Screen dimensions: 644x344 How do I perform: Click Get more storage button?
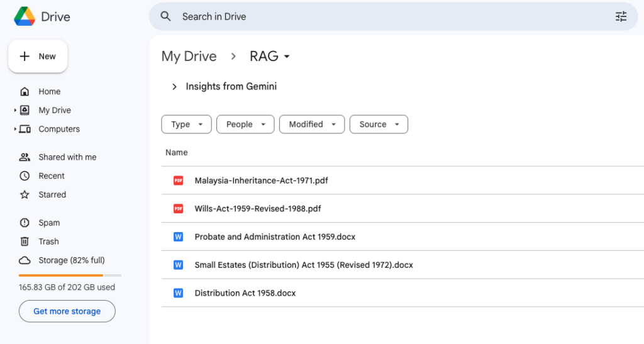click(x=67, y=311)
